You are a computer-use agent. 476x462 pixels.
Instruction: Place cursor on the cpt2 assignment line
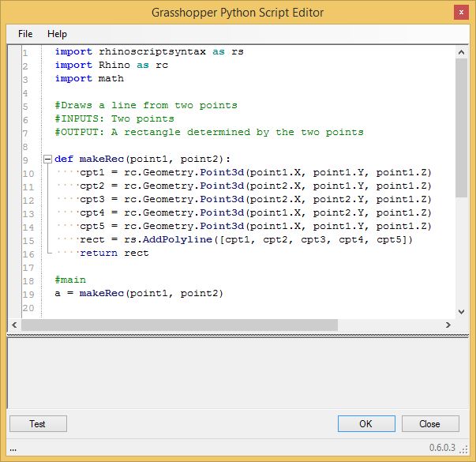coord(255,186)
